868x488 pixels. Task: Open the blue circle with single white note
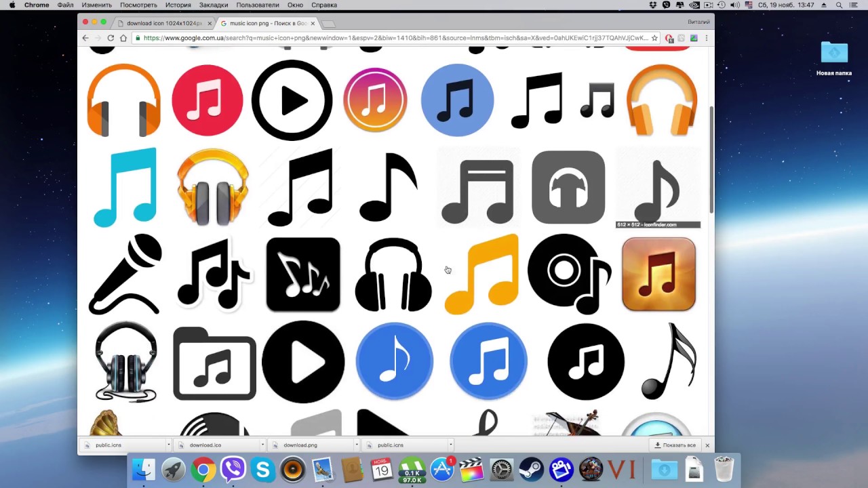coord(394,361)
